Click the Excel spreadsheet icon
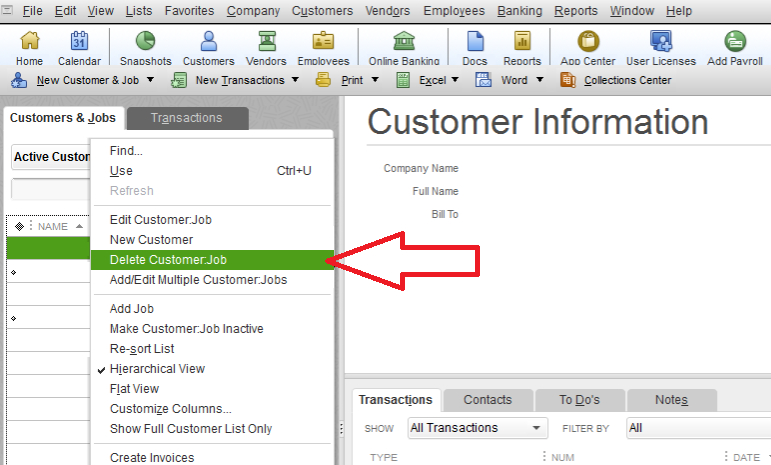Image resolution: width=771 pixels, height=465 pixels. [x=403, y=80]
